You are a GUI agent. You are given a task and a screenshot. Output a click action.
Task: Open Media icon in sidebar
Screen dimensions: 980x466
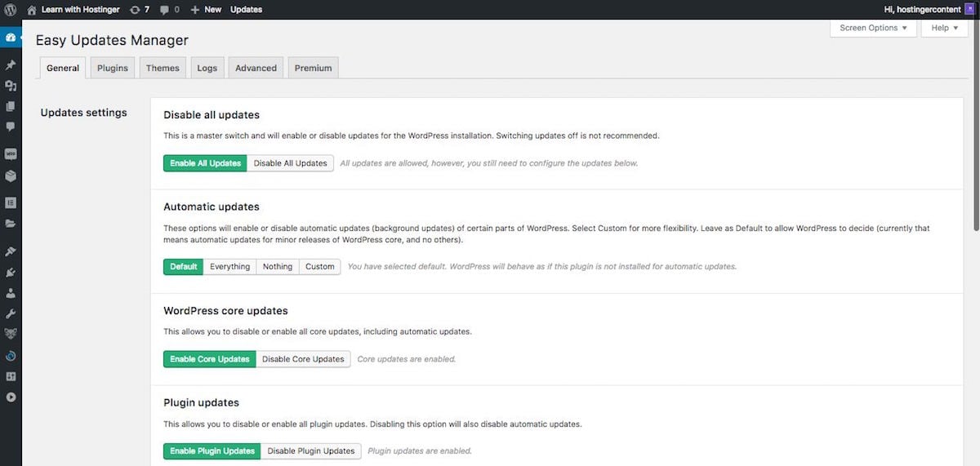click(11, 86)
